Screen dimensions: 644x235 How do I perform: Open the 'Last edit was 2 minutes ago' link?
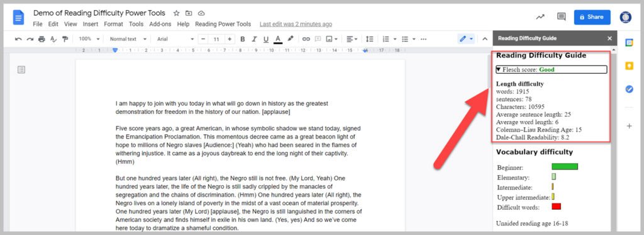coord(296,25)
